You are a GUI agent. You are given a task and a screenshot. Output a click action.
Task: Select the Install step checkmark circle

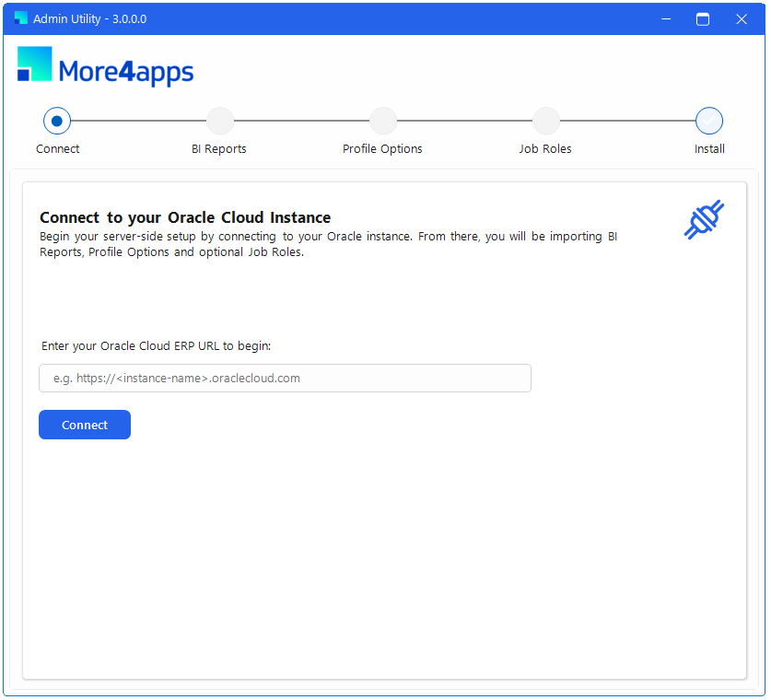709,121
